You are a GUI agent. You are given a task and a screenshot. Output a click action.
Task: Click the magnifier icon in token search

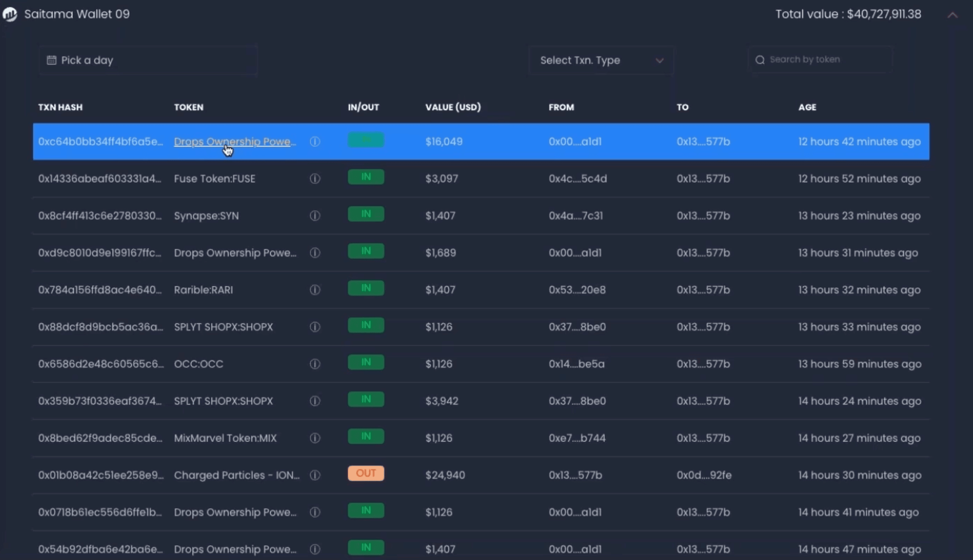[760, 60]
